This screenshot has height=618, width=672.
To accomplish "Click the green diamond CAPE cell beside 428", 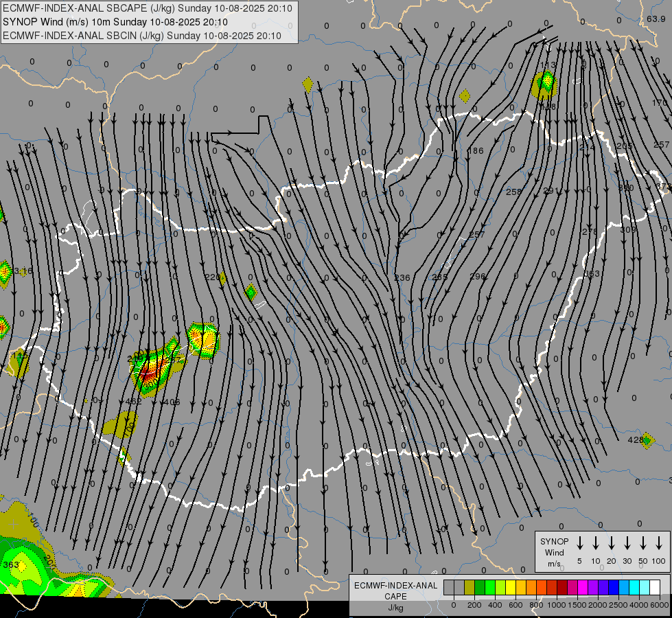I will [x=647, y=440].
